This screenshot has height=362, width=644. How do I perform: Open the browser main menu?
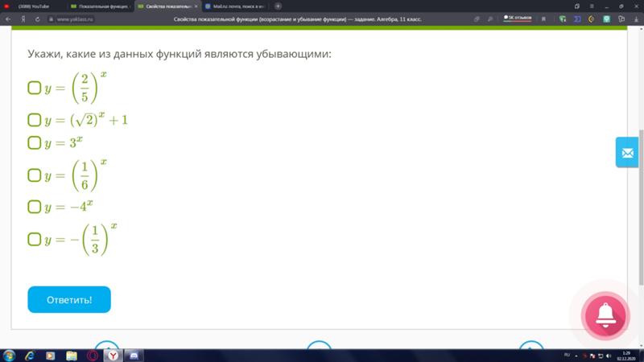click(x=592, y=6)
